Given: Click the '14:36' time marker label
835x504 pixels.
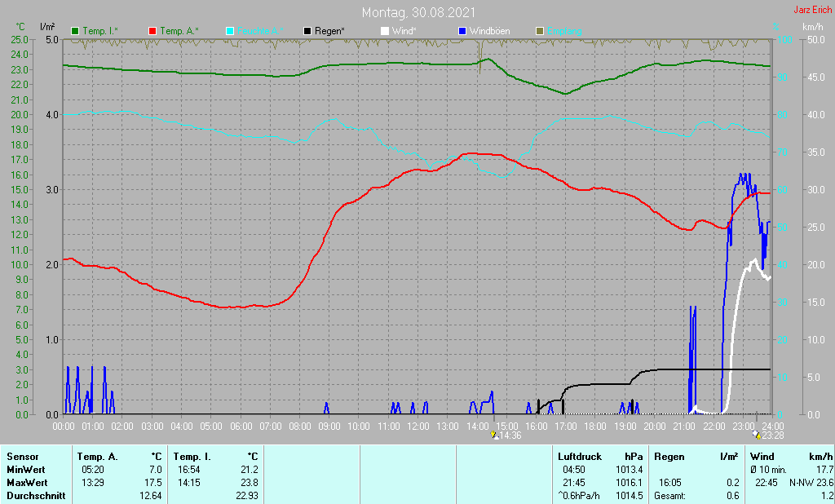Looking at the screenshot, I should [x=510, y=435].
